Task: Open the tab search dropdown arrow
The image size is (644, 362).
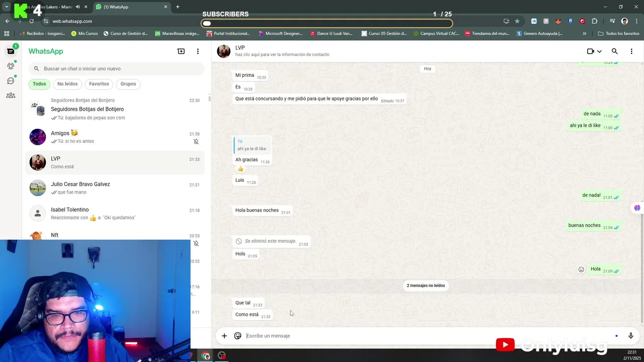Action: 6,7
